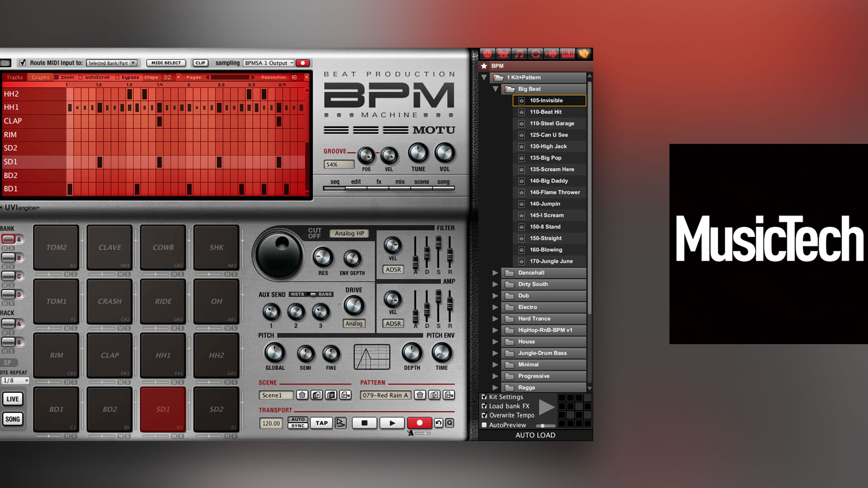This screenshot has height=488, width=868.
Task: Expand the Dancehall category
Action: click(x=495, y=273)
